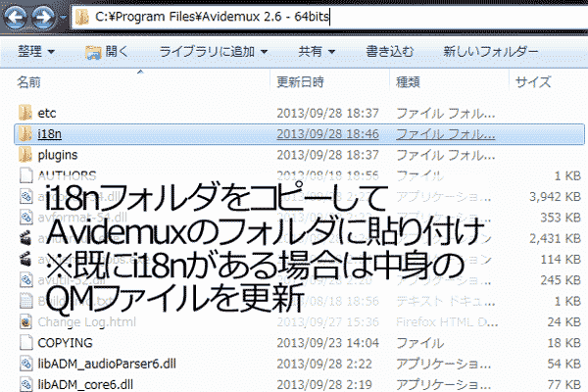Click the 24 KB size of Change Log.html
Viewport: 588px width, 392px height.
click(x=564, y=321)
